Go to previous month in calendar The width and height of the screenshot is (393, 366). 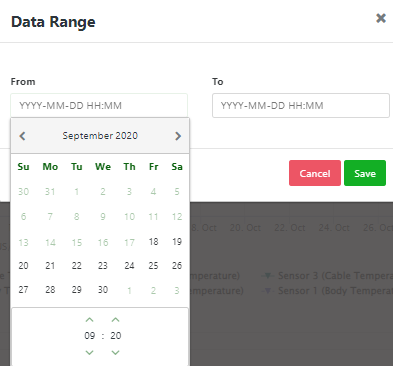point(22,136)
